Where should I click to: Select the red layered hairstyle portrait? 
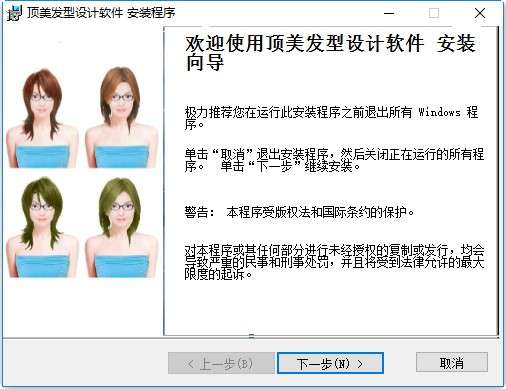41,118
